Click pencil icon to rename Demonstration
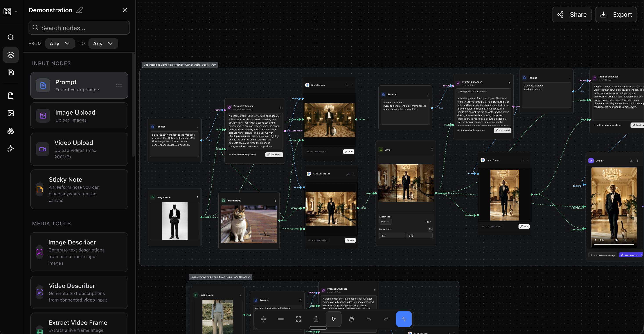644x334 pixels. click(x=79, y=10)
